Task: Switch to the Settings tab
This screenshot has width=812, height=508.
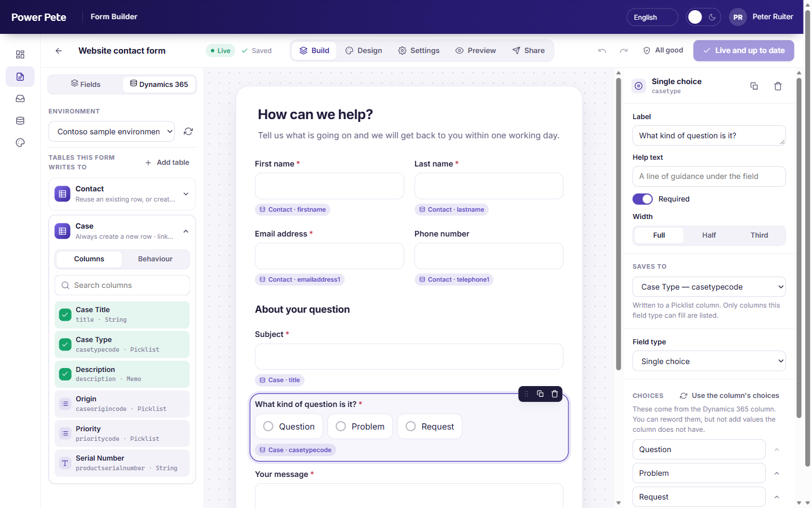Action: (x=419, y=51)
